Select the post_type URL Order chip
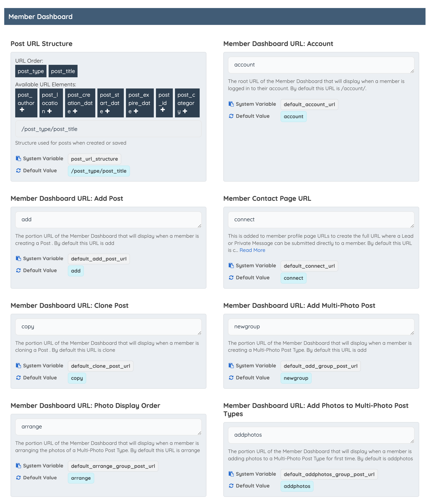The width and height of the screenshot is (427, 504). point(31,71)
